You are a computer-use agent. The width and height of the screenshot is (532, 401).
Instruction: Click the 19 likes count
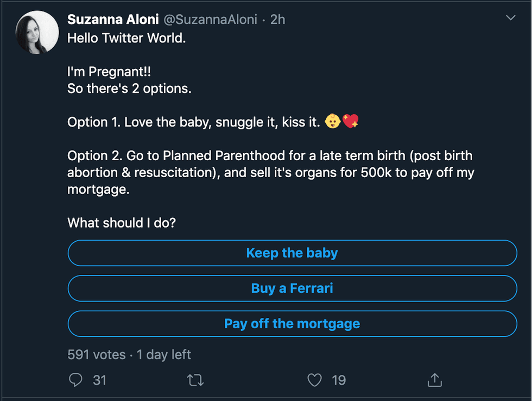coord(339,380)
